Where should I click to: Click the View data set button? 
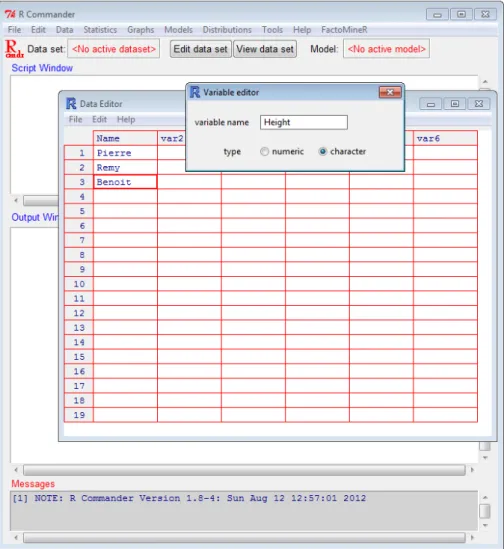[x=265, y=49]
